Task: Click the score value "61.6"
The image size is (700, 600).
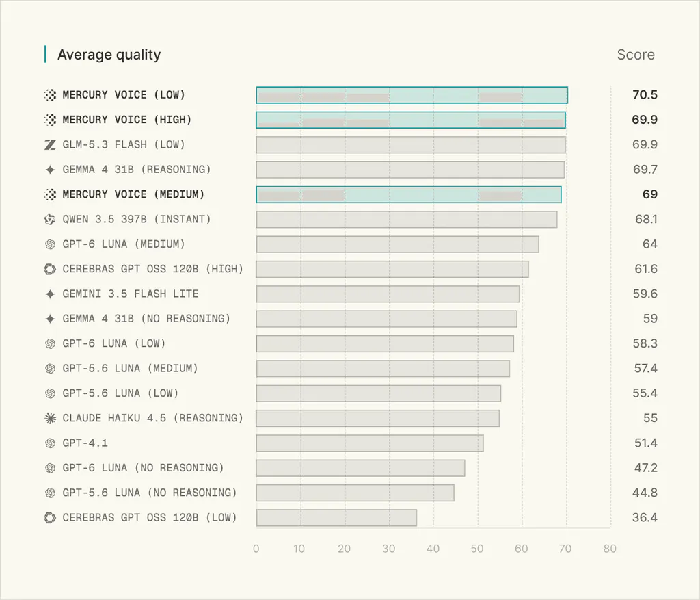Action: click(646, 269)
